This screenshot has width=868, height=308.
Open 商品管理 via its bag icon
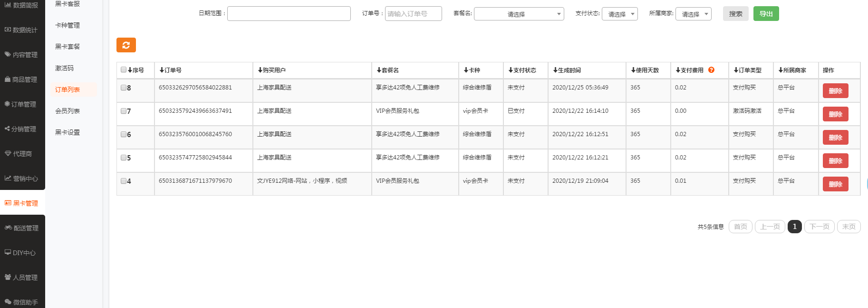pyautogui.click(x=8, y=79)
